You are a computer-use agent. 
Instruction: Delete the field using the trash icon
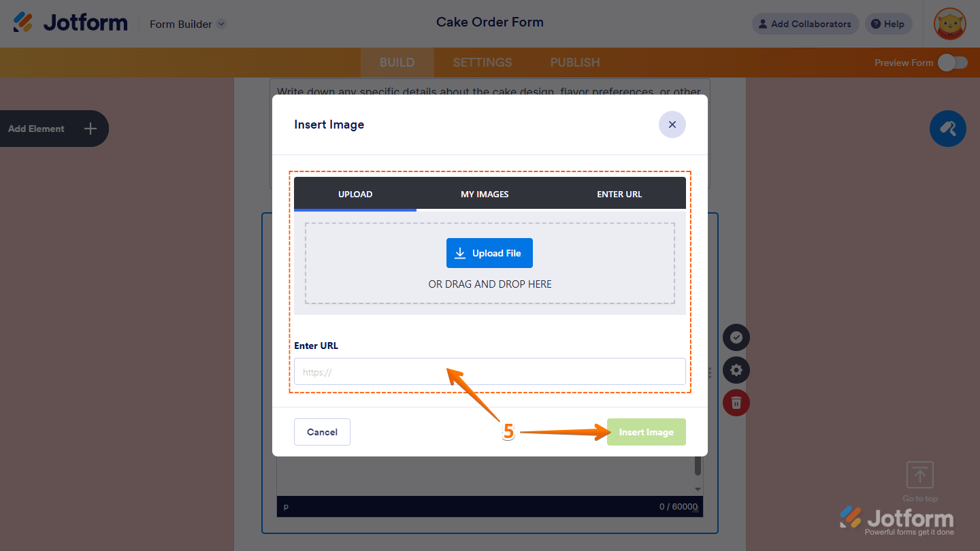click(x=736, y=403)
